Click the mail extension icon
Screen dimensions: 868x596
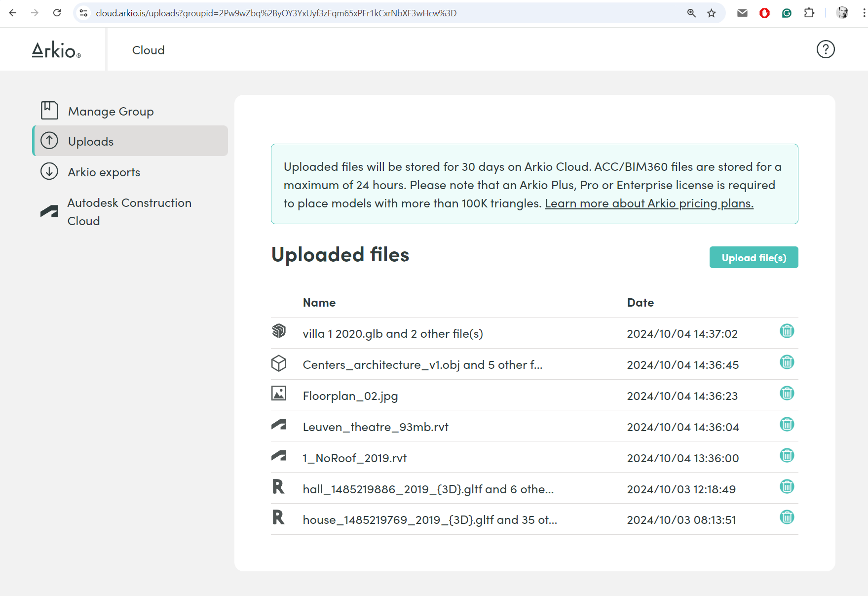(742, 13)
